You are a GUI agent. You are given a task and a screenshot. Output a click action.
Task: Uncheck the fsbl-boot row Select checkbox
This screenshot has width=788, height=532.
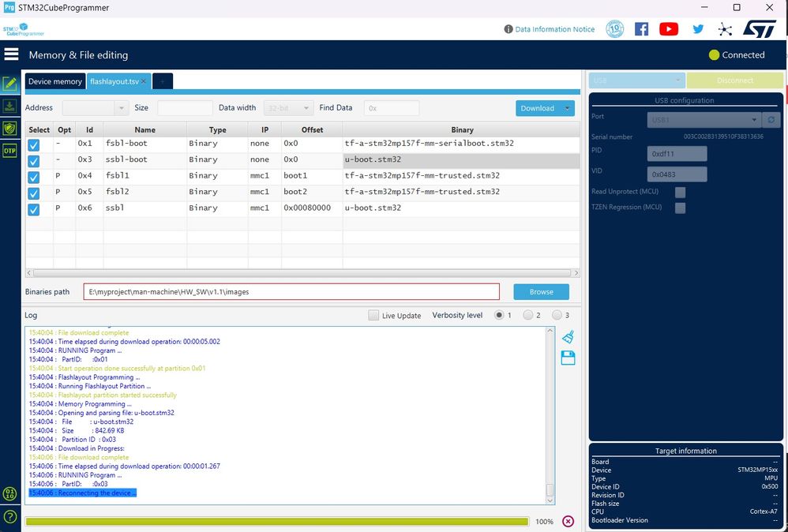click(x=34, y=145)
